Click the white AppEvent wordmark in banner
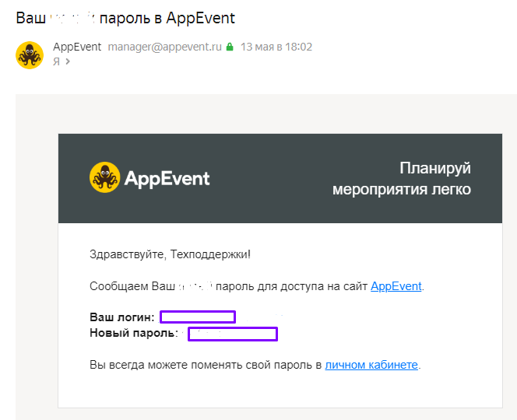Viewport: 517px width, 420px height. click(167, 178)
